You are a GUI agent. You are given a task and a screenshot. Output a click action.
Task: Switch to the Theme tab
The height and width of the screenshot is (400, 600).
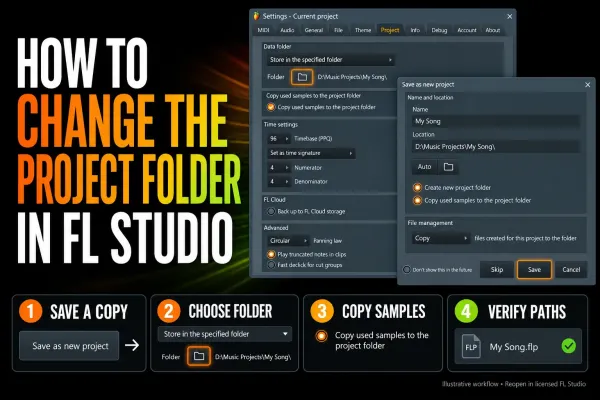363,30
